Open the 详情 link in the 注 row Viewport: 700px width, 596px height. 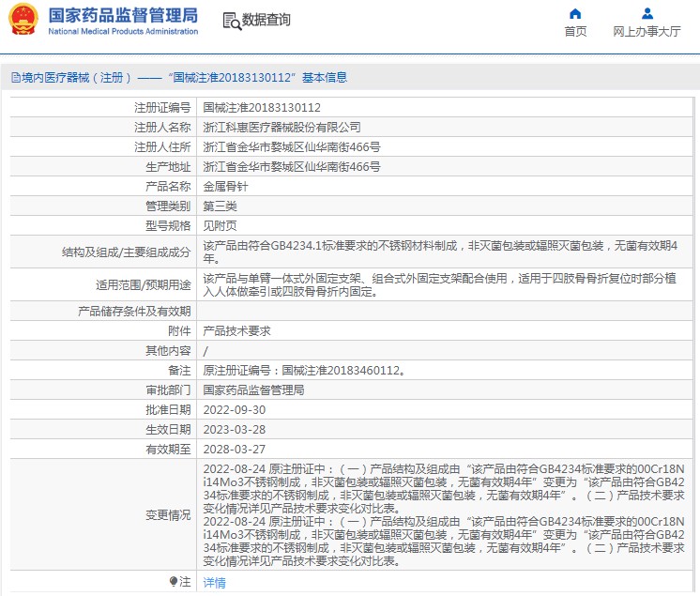pos(214,583)
